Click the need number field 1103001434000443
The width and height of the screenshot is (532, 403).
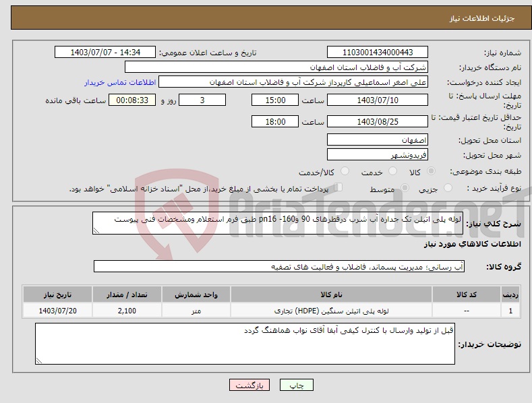click(x=378, y=53)
